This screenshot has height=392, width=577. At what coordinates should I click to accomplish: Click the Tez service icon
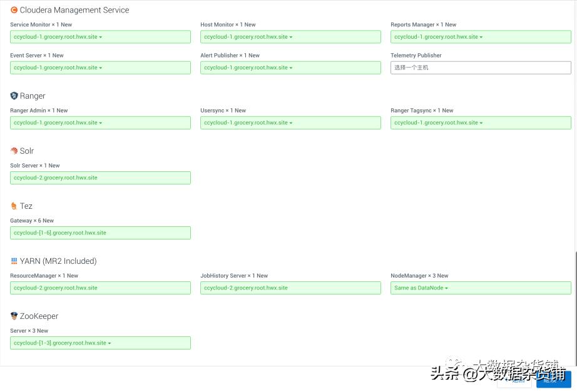[14, 206]
